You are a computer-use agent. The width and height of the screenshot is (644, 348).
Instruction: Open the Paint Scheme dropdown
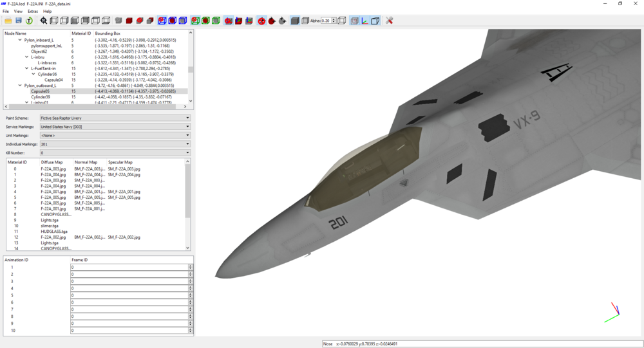coord(115,118)
